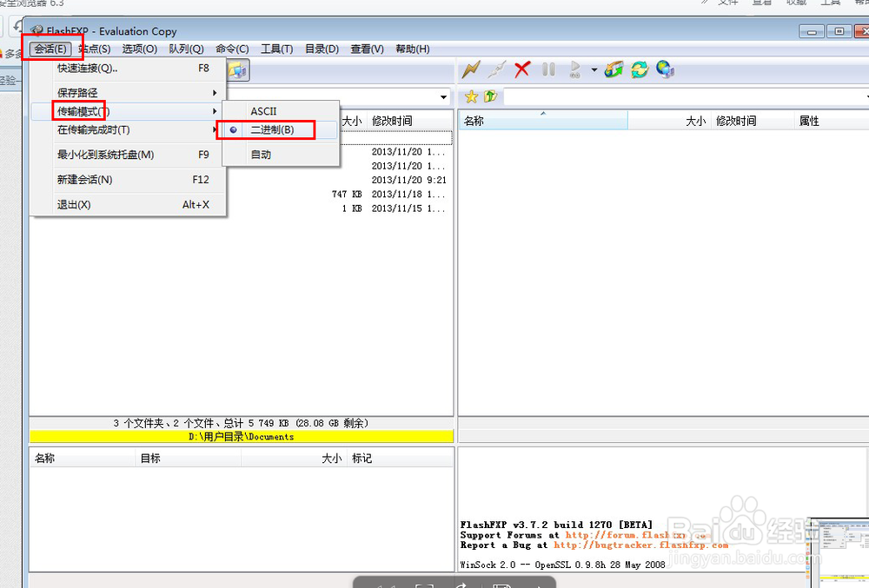Sort right pane by 修改时间 column header
This screenshot has height=588, width=869.
752,121
